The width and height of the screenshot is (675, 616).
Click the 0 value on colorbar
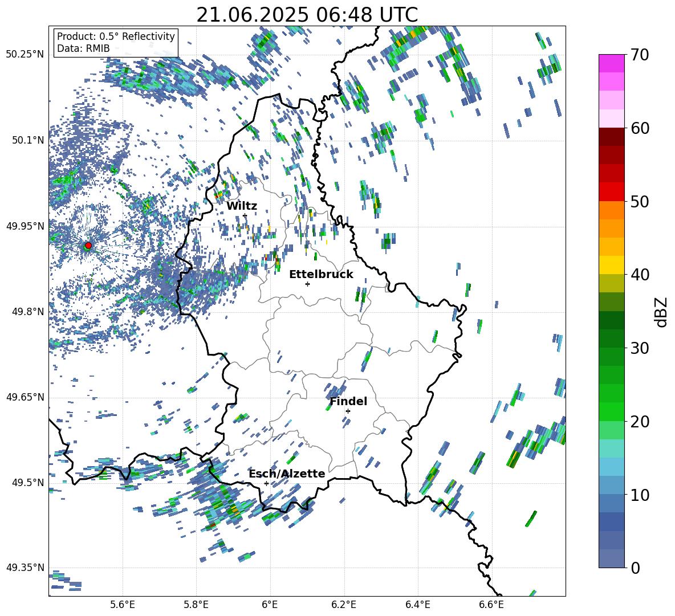pos(635,568)
